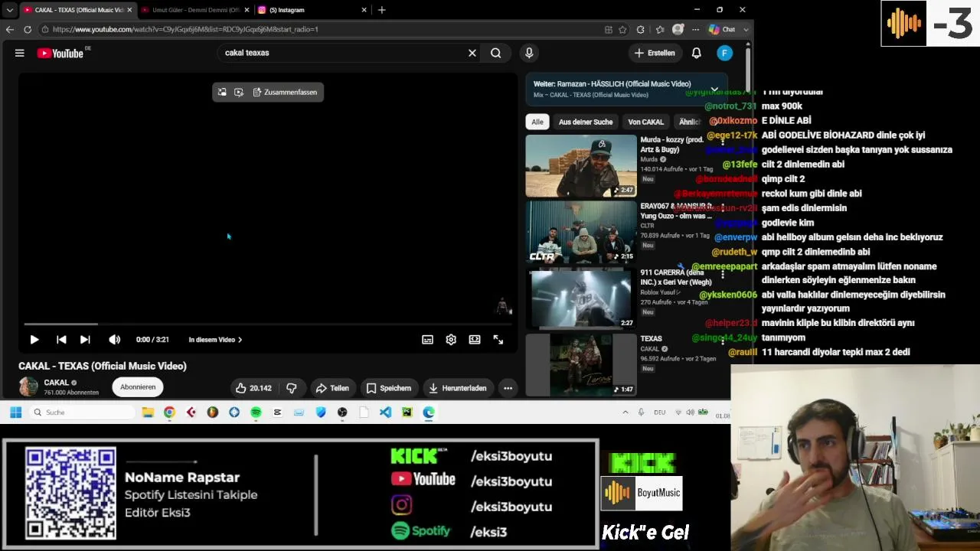The width and height of the screenshot is (980, 551).
Task: Click the Windows taskbar search box
Action: tap(83, 412)
